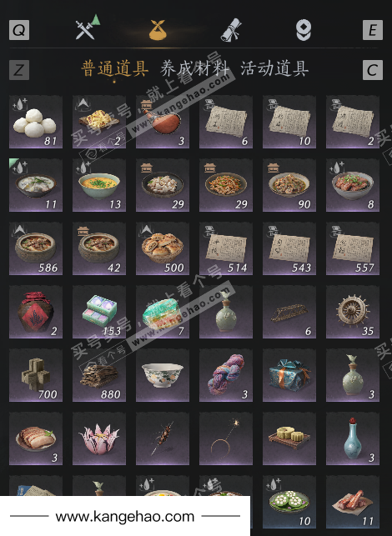Choose the blue wrapped gift box
Image resolution: width=392 pixels, height=536 pixels.
pos(289,375)
